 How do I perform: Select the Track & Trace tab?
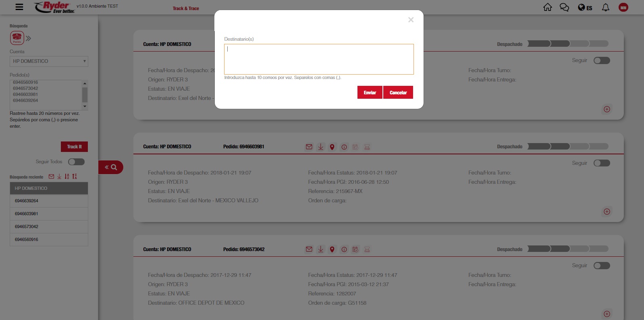(186, 8)
